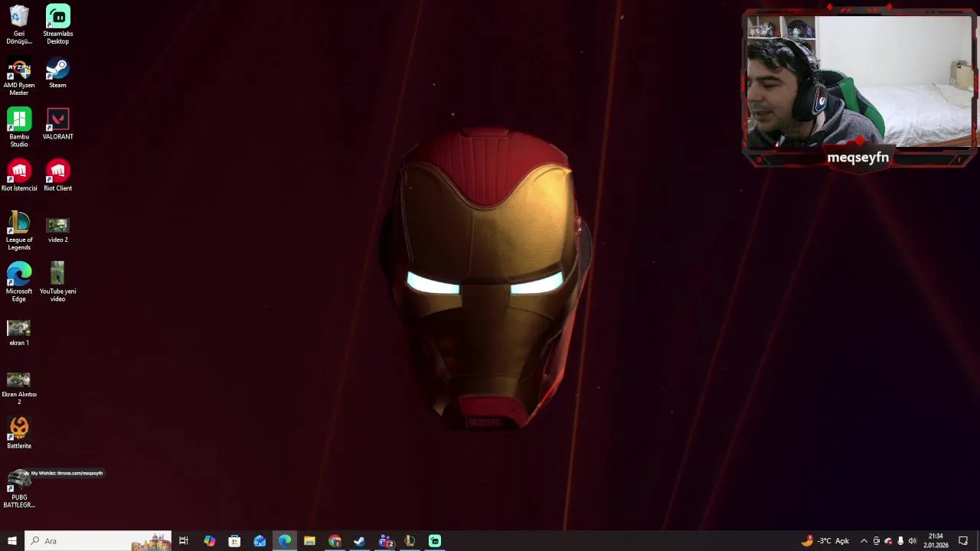Select the League of Legends desktop icon
Image resolution: width=980 pixels, height=551 pixels.
click(19, 231)
